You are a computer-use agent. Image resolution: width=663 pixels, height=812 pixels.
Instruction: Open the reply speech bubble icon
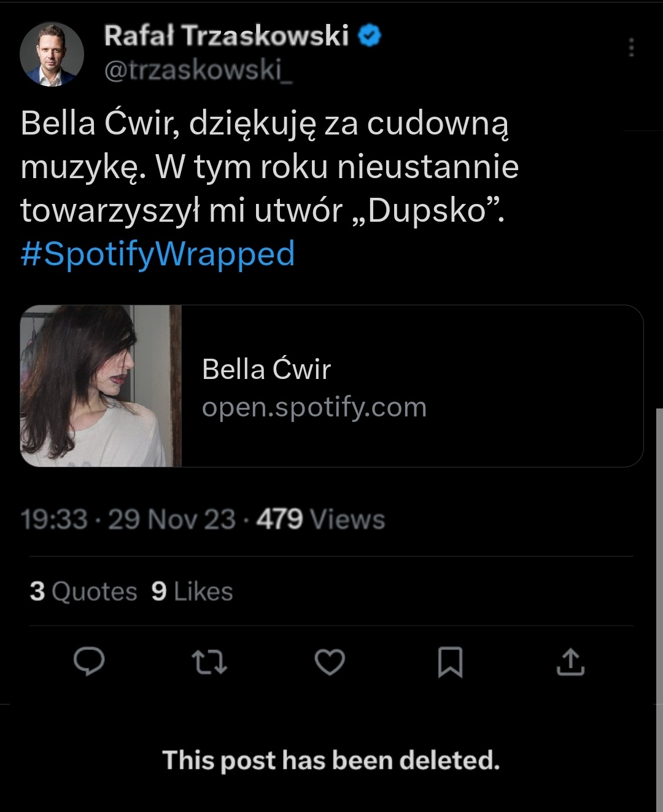89,662
